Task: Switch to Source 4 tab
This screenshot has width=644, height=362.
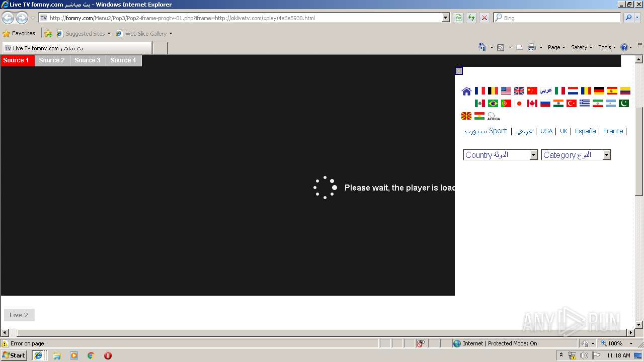Action: click(123, 60)
